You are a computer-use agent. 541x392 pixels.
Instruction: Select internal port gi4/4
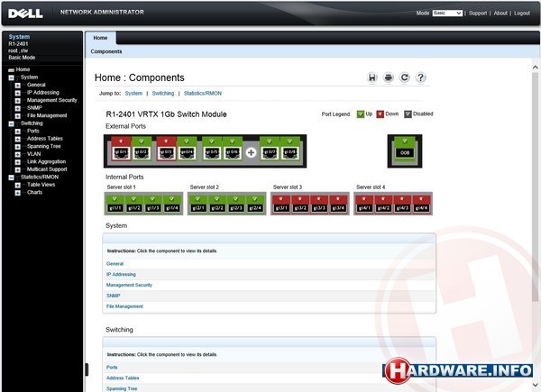[x=422, y=204]
